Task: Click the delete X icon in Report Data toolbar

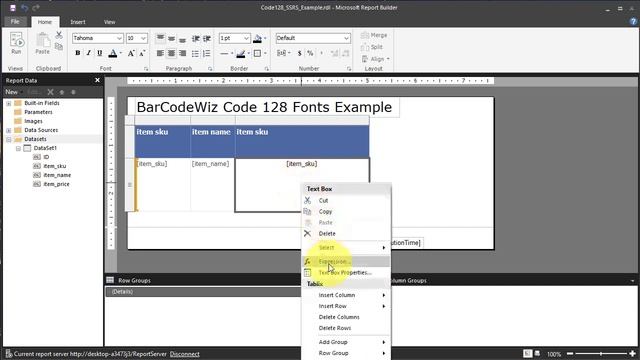Action: pyautogui.click(x=50, y=92)
